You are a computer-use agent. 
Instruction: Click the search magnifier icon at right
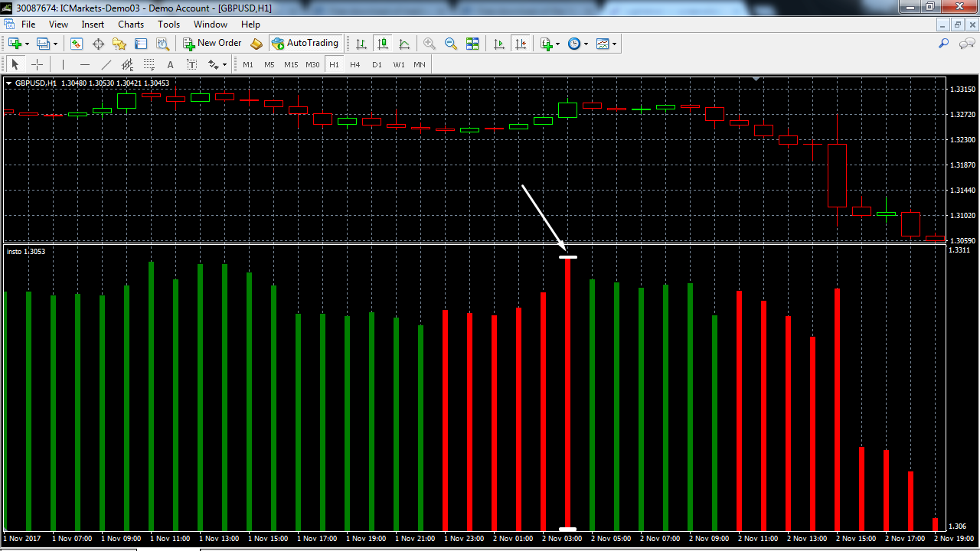click(x=944, y=44)
